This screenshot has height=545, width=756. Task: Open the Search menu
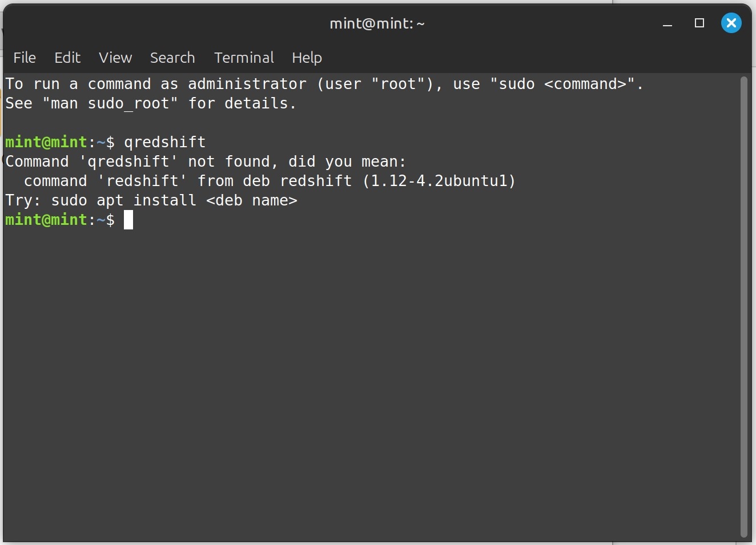click(x=172, y=58)
